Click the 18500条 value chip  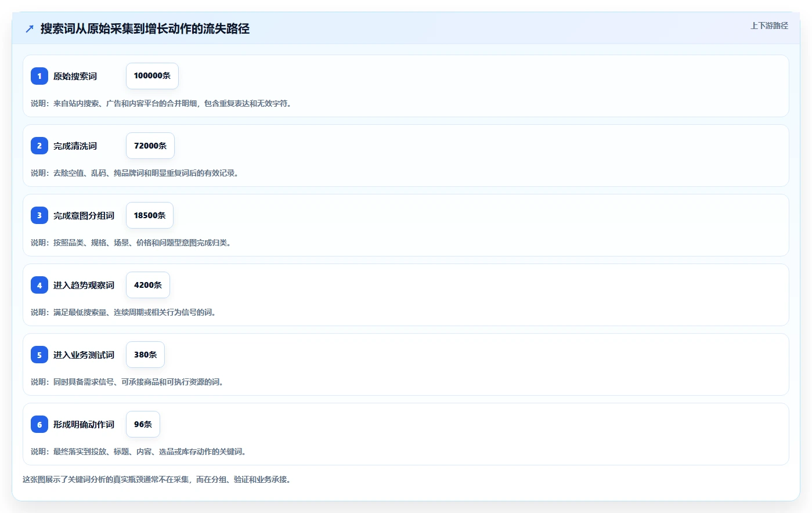coord(150,215)
